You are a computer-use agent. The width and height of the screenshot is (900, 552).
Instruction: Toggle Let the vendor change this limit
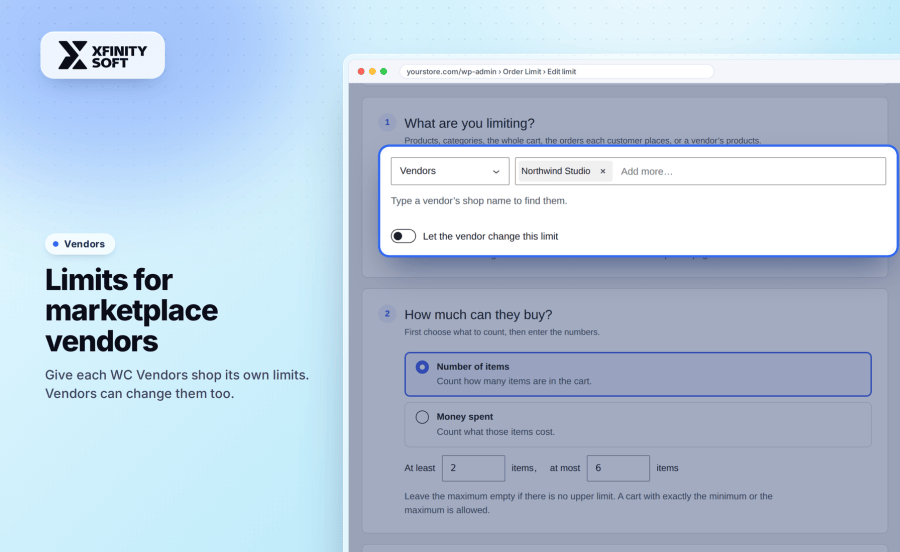pyautogui.click(x=403, y=236)
